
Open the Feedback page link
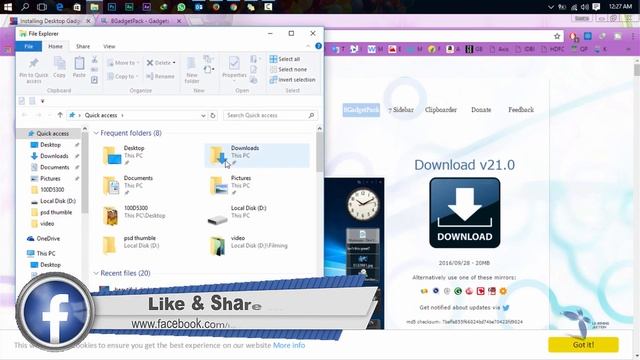pos(521,110)
